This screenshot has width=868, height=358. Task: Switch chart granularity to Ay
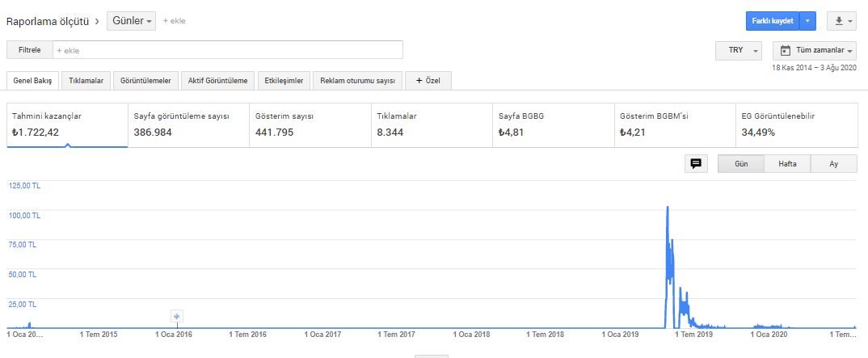833,164
